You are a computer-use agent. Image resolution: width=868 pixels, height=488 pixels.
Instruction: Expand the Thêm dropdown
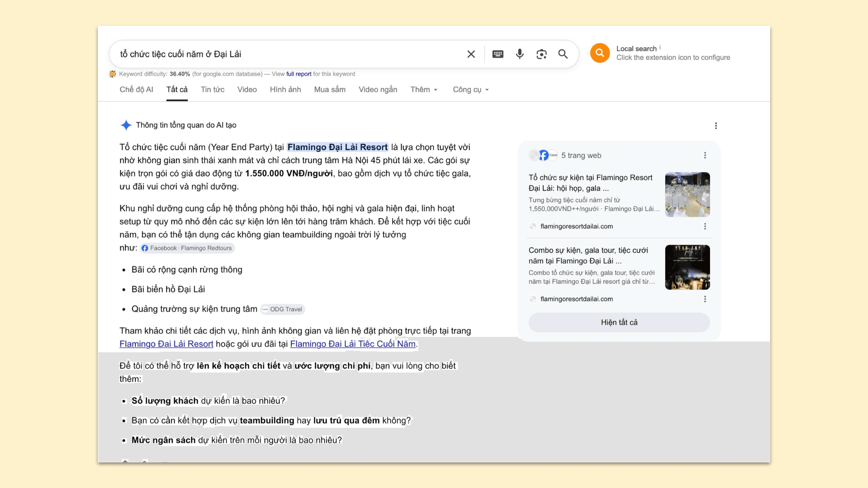(424, 89)
